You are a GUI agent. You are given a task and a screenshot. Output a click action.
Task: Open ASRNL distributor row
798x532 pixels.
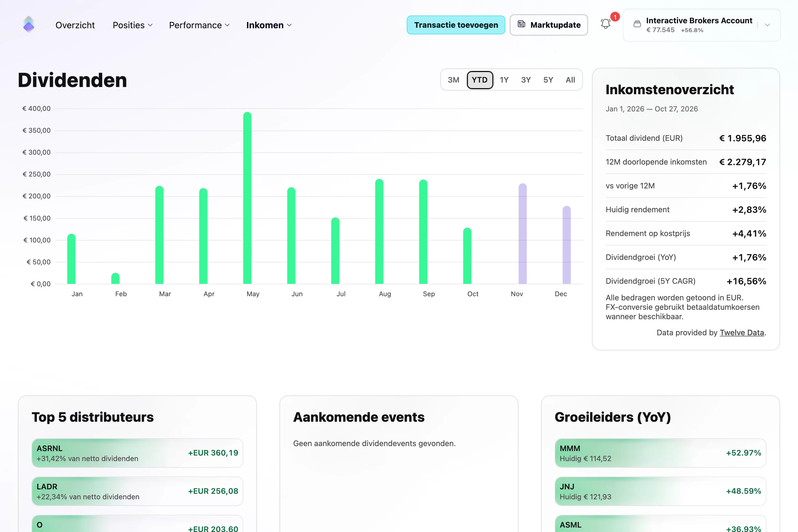point(137,453)
